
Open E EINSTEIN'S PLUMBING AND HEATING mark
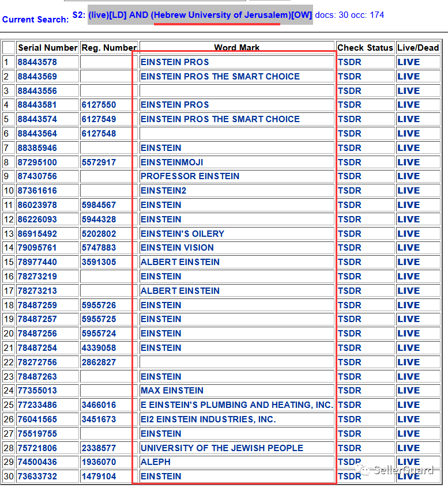(237, 404)
